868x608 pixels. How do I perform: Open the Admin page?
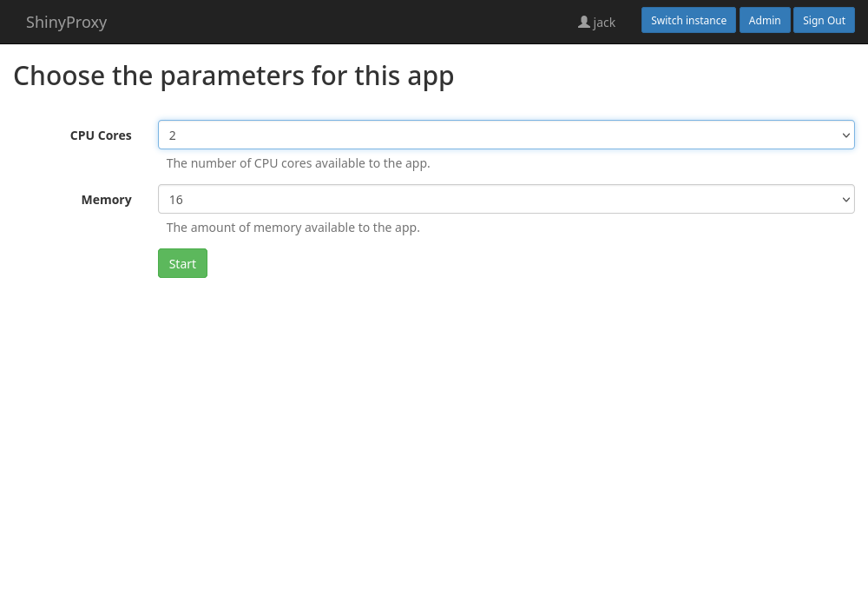tap(765, 21)
